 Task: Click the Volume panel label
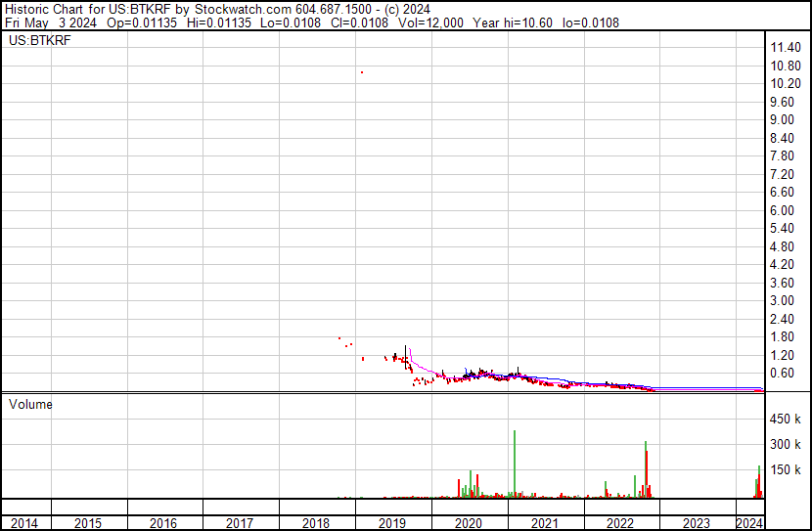pyautogui.click(x=30, y=404)
